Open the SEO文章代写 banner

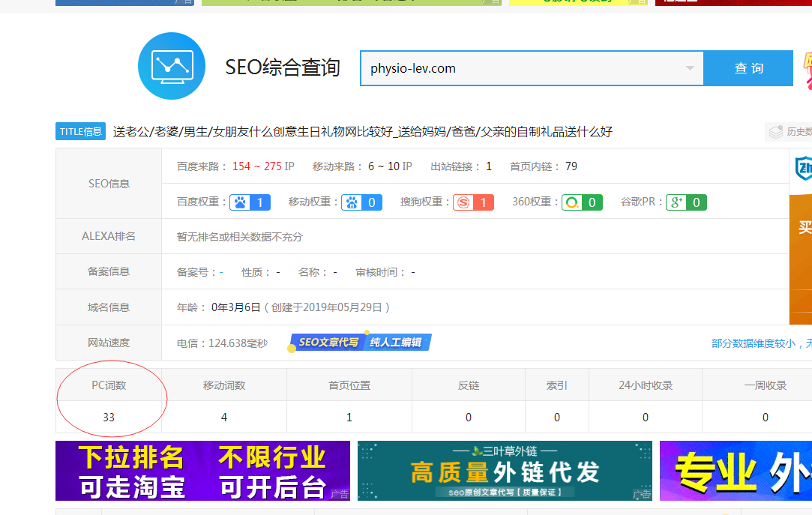tap(361, 343)
